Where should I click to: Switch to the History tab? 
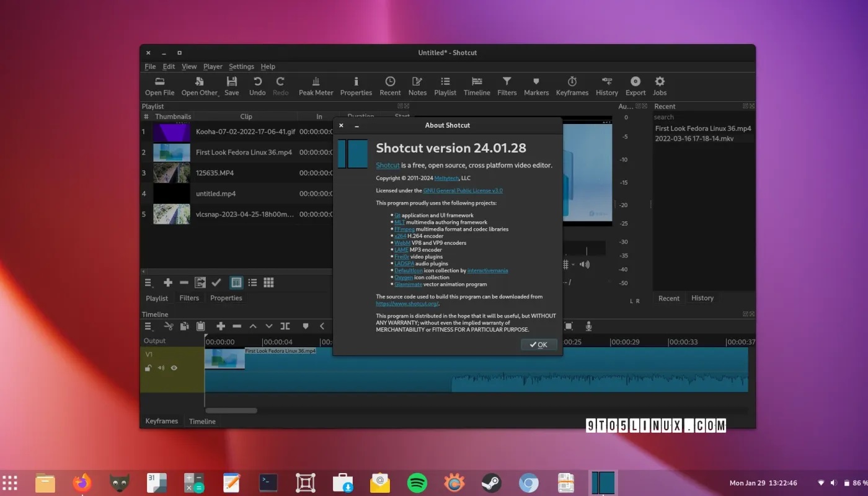[702, 298]
